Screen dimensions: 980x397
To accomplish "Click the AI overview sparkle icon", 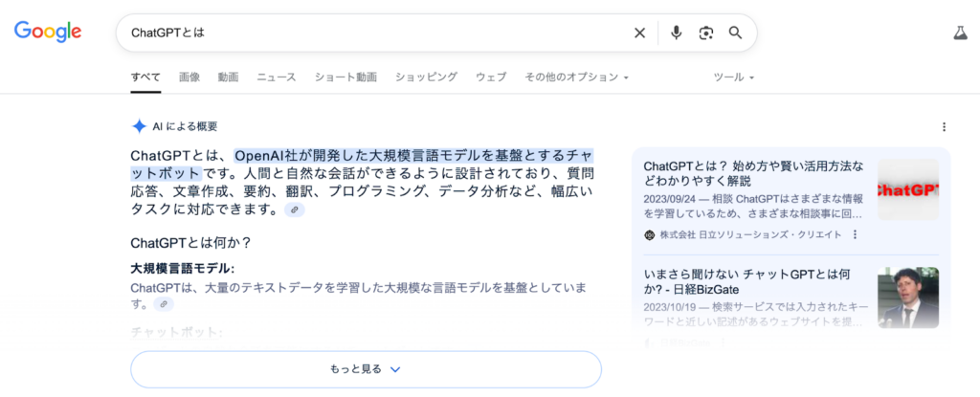I will tap(139, 126).
